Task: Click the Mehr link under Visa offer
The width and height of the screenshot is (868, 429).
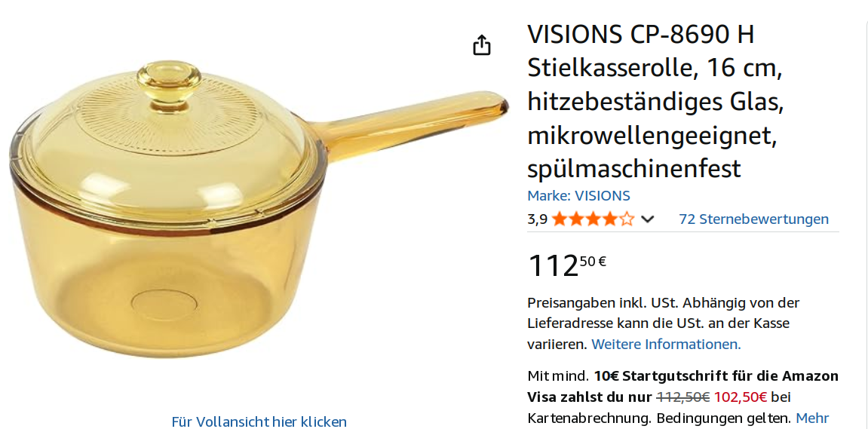Action: (x=812, y=418)
